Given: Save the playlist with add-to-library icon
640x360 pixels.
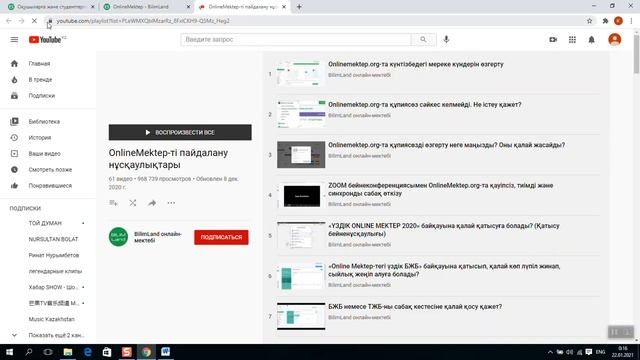Looking at the screenshot, I should 113,203.
